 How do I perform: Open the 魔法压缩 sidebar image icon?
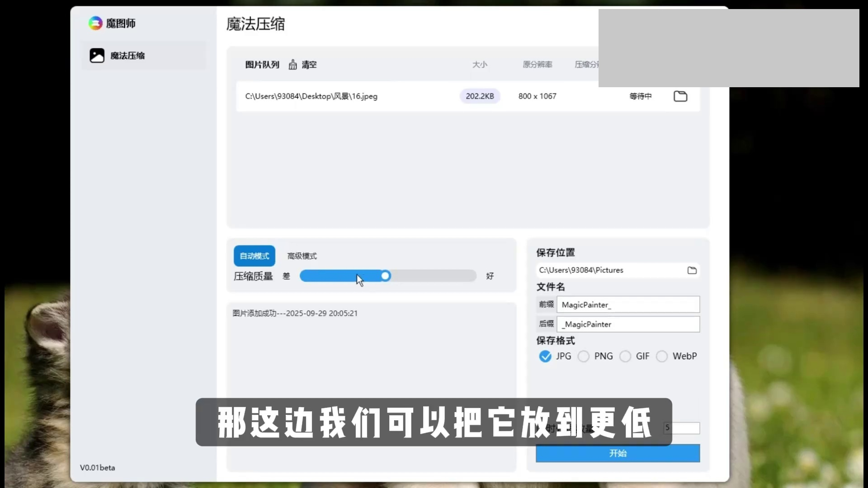tap(97, 56)
